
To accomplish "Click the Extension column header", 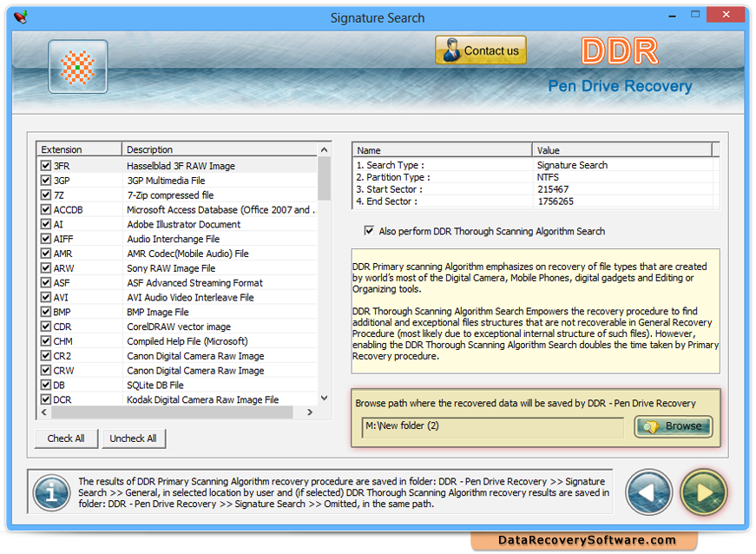I will pyautogui.click(x=79, y=149).
